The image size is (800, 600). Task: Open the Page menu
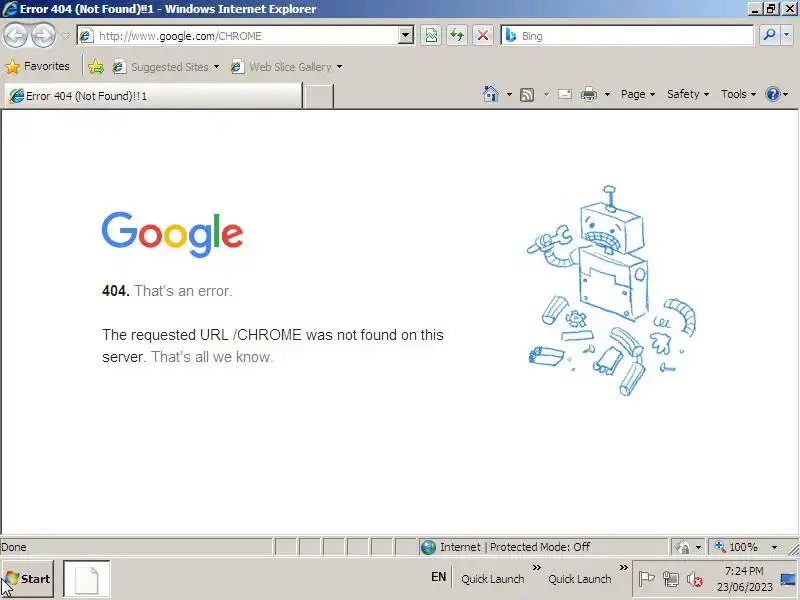(638, 94)
